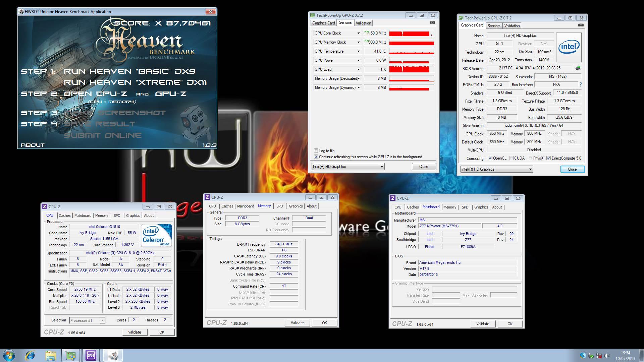
Task: Open Windows Explorer folder taskbar icon
Action: pyautogui.click(x=51, y=355)
